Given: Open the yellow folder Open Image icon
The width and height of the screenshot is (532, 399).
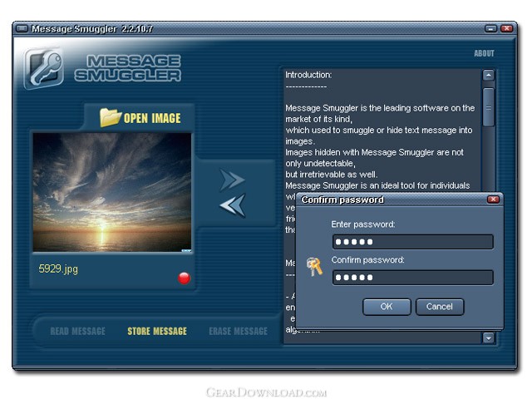Looking at the screenshot, I should click(x=111, y=117).
